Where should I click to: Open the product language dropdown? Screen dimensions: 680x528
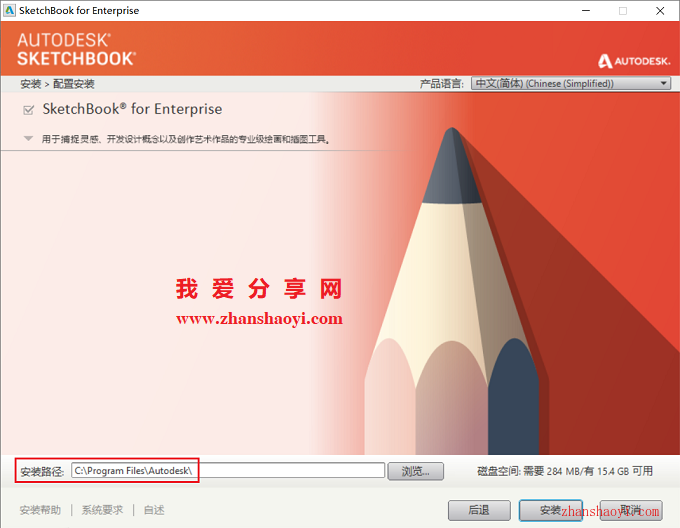click(x=571, y=83)
